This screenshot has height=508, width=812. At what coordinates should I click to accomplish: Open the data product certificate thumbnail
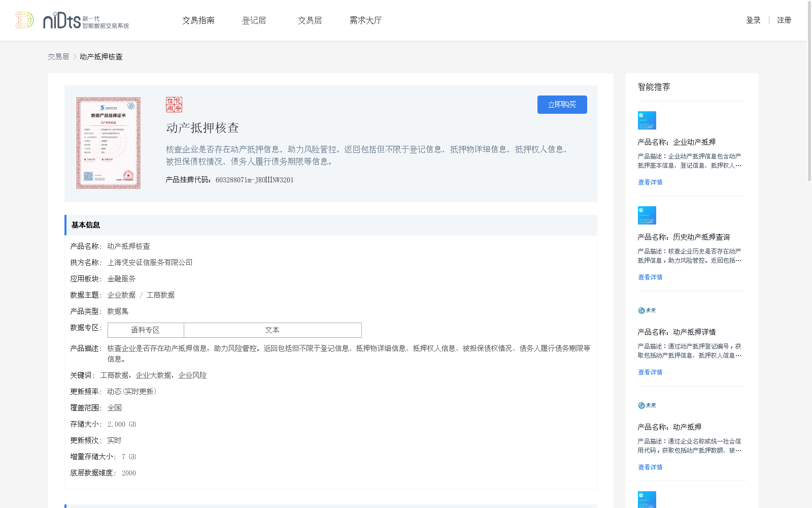(x=109, y=143)
